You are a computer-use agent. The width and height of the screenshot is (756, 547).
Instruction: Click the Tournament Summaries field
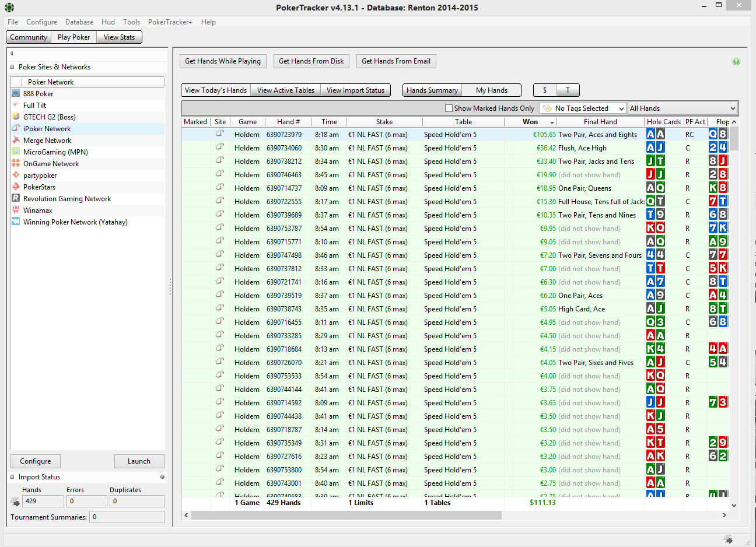(127, 517)
